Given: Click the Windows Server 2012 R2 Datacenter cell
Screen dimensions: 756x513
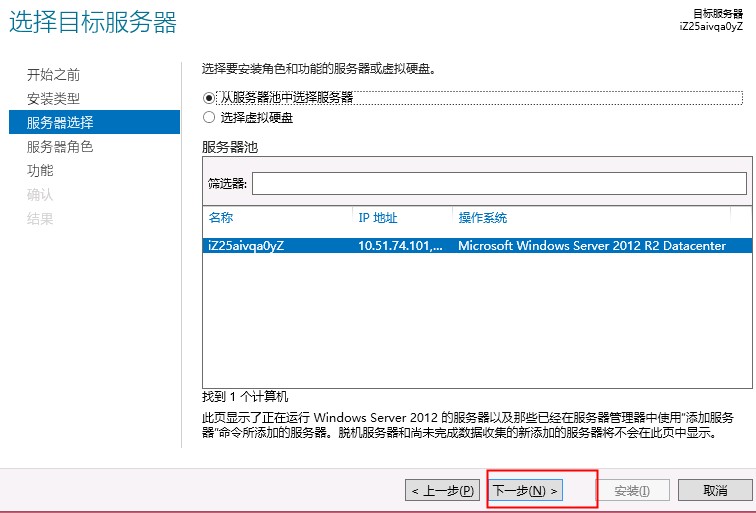Looking at the screenshot, I should 591,246.
